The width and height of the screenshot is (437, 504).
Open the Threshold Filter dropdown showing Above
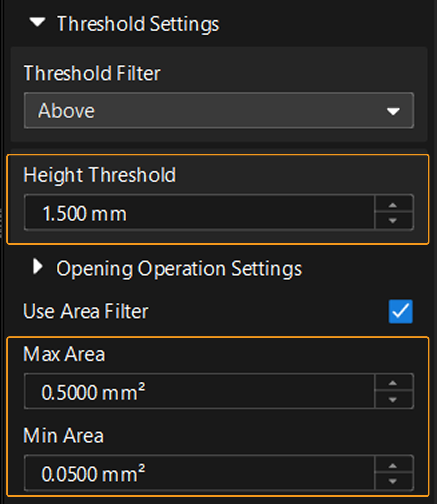point(219,110)
